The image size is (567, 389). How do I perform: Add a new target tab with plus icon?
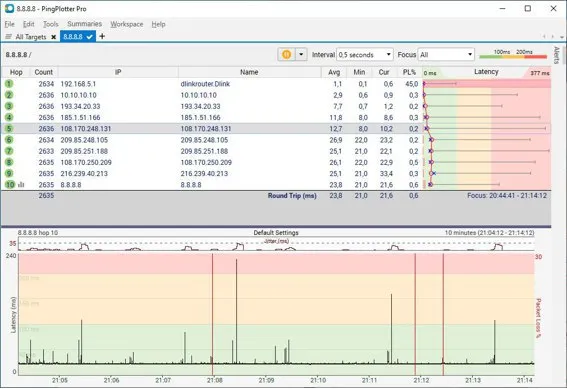click(102, 36)
